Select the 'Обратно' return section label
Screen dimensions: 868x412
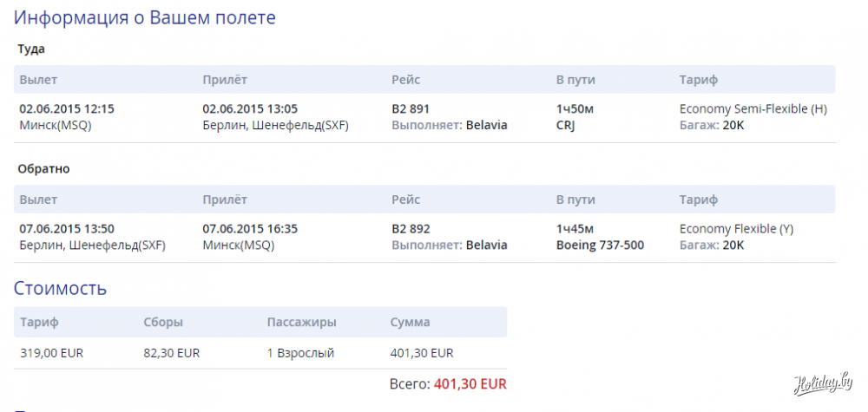[x=43, y=169]
